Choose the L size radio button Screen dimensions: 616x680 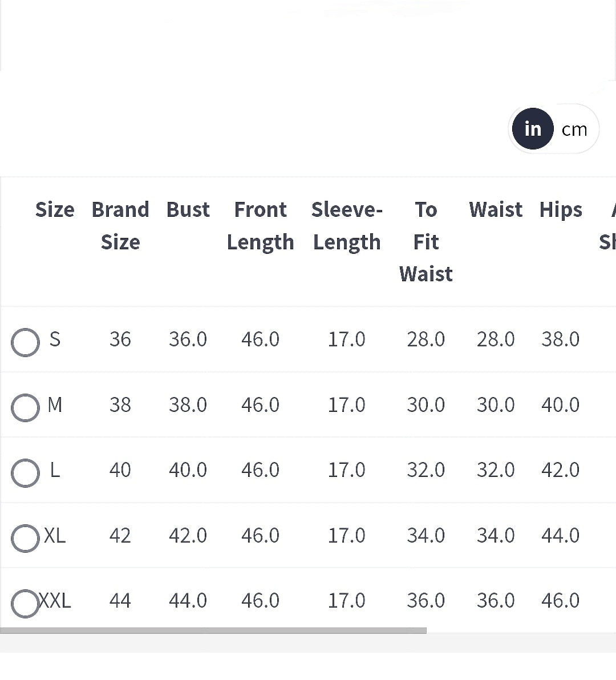coord(25,473)
